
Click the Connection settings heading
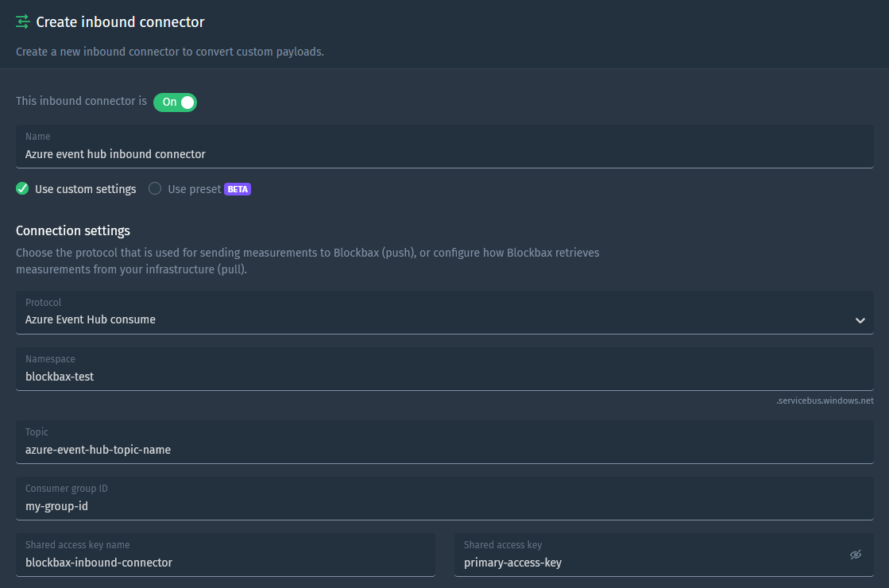coord(73,230)
